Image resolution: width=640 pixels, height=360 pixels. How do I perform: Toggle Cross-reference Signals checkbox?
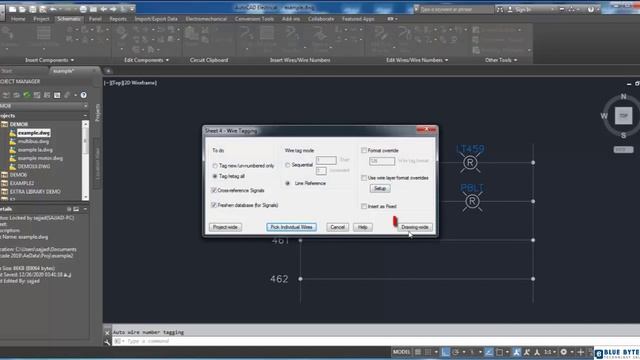click(x=214, y=190)
